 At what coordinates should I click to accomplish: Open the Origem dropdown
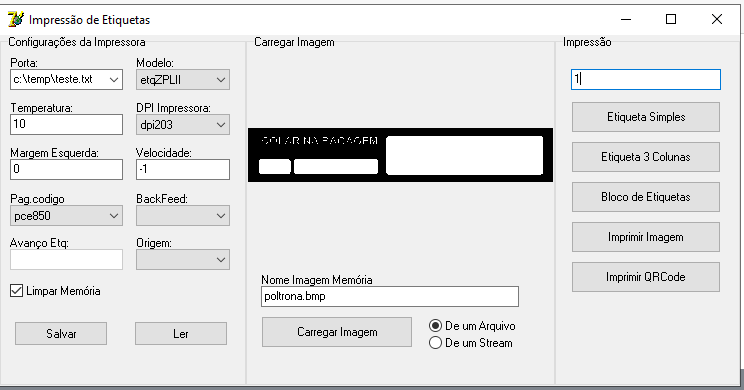pos(183,260)
